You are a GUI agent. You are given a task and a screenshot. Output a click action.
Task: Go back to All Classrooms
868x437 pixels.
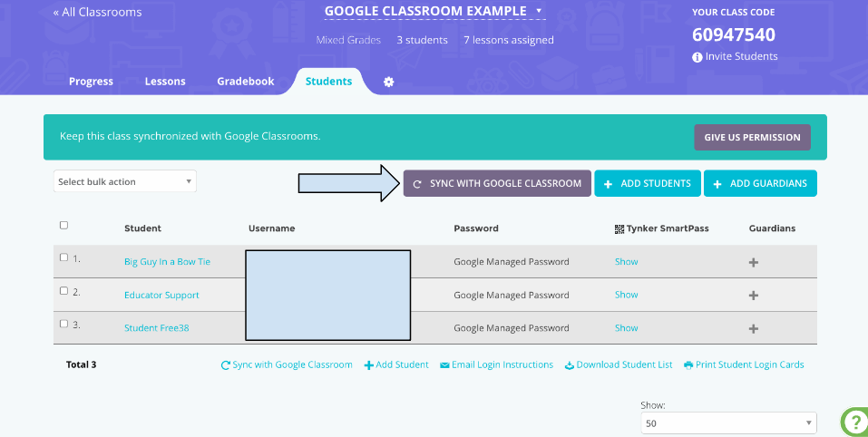click(97, 12)
